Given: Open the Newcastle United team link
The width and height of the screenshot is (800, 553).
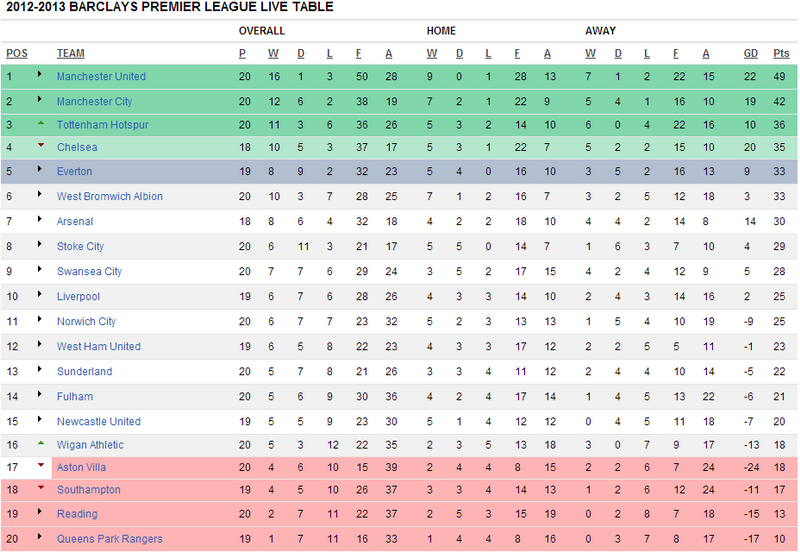Looking at the screenshot, I should tap(98, 421).
